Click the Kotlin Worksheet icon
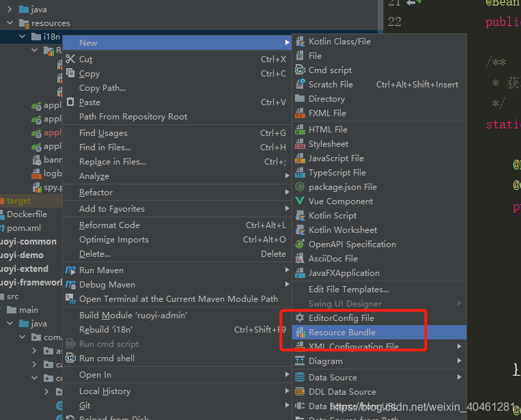This screenshot has width=521, height=420. (300, 229)
